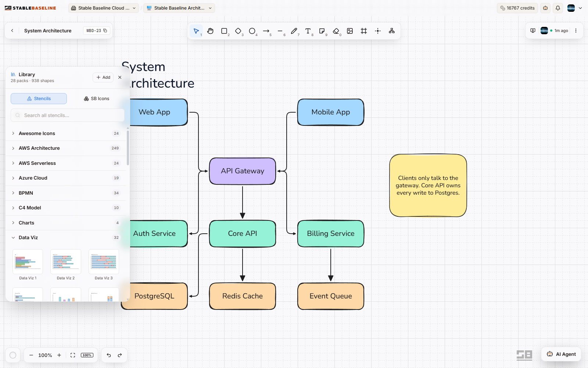
Task: Select the Line tool
Action: point(280,31)
